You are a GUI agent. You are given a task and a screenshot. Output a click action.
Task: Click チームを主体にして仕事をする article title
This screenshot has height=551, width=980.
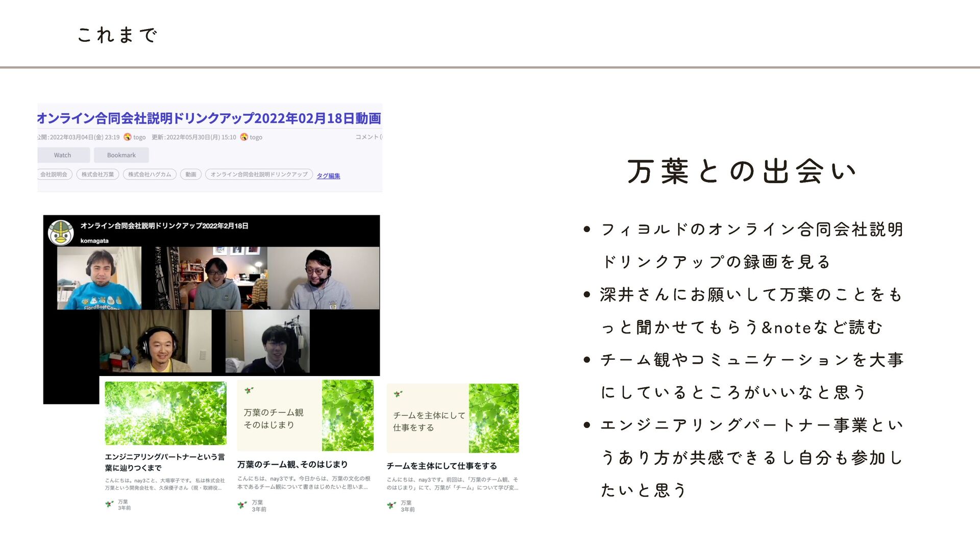442,466
